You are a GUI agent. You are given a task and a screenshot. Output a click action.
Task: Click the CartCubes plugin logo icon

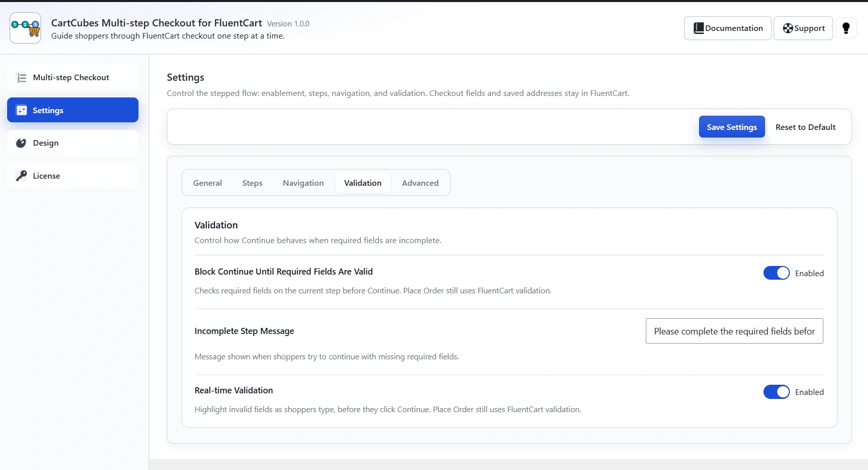[x=25, y=28]
